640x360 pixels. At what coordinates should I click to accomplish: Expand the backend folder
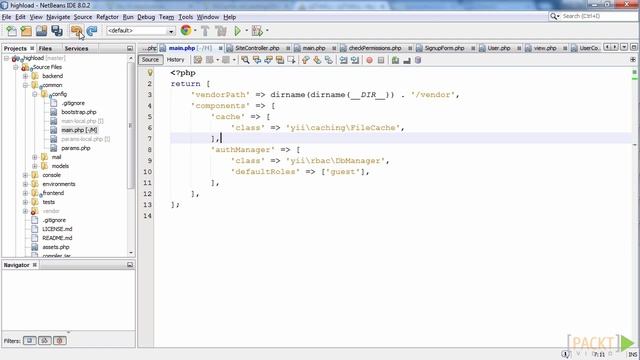click(25, 76)
